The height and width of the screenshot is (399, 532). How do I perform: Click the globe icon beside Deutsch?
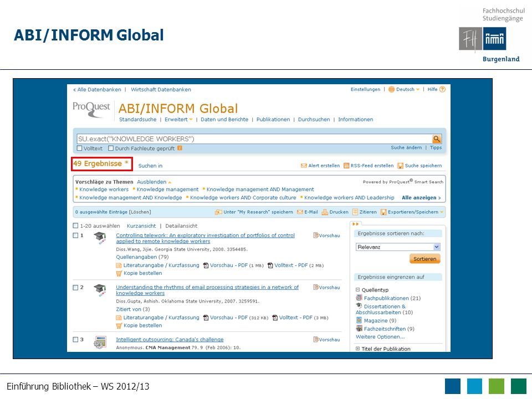pos(392,90)
